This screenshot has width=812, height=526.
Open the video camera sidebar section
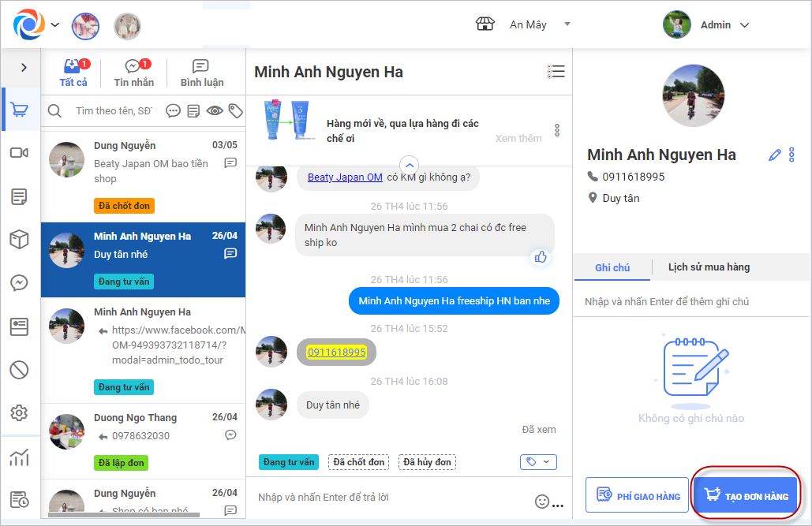(x=20, y=153)
